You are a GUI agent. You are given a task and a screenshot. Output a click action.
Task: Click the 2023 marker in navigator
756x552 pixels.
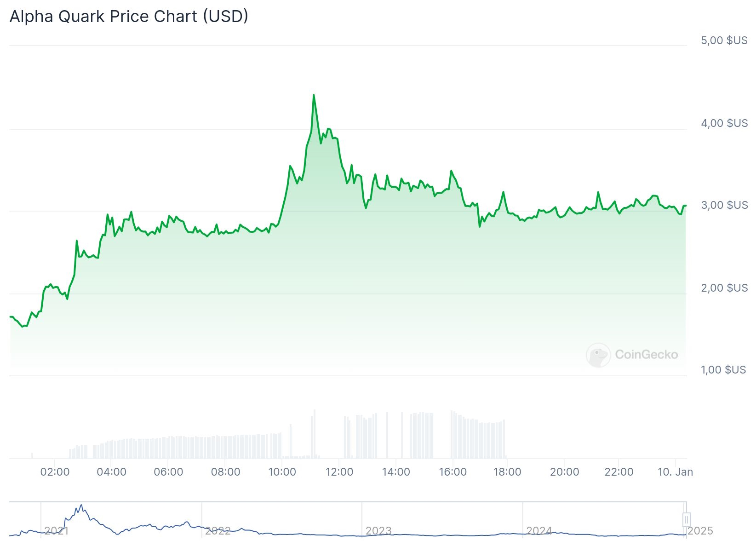pyautogui.click(x=378, y=531)
